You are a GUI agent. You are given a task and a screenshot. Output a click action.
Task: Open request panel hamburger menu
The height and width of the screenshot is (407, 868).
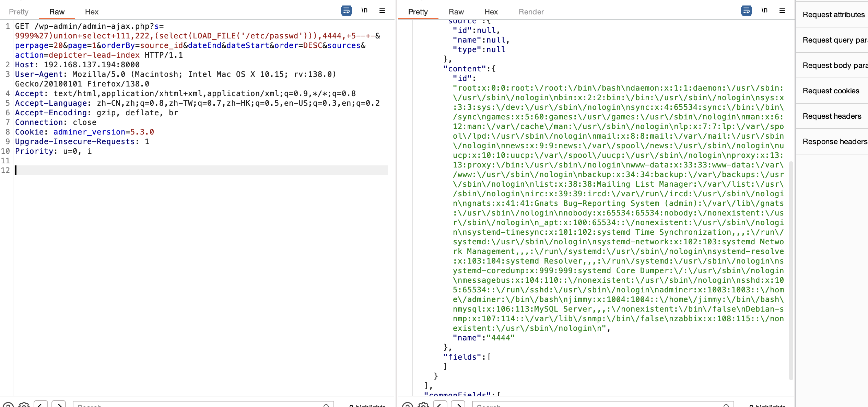[x=382, y=11]
